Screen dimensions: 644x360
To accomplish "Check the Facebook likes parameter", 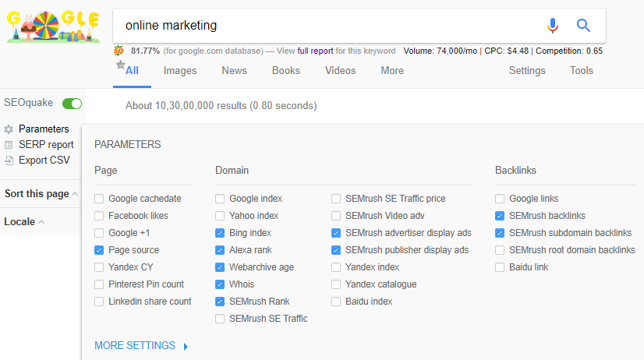I will (99, 216).
